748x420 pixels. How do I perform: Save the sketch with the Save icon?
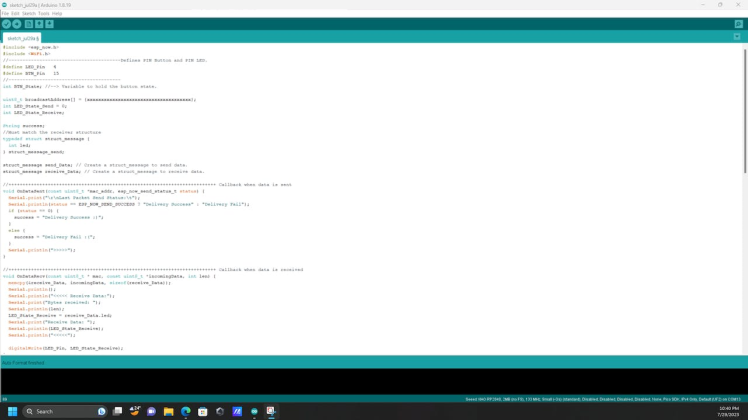point(49,24)
